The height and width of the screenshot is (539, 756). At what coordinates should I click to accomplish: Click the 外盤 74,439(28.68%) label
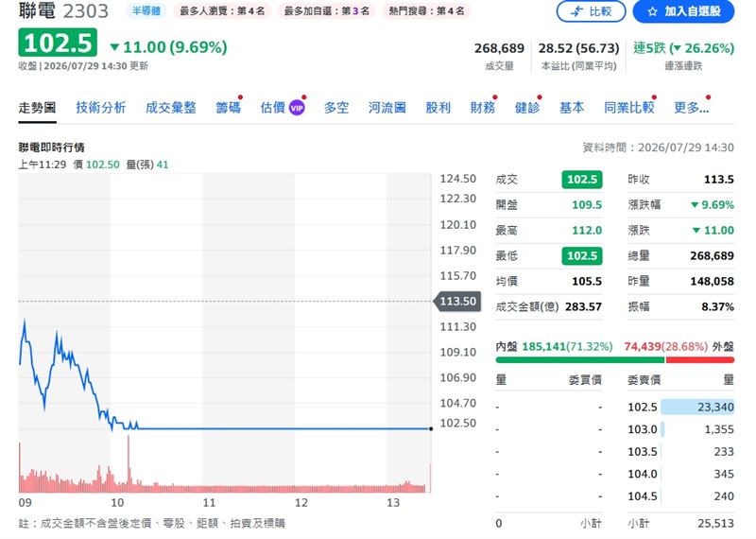point(679,346)
